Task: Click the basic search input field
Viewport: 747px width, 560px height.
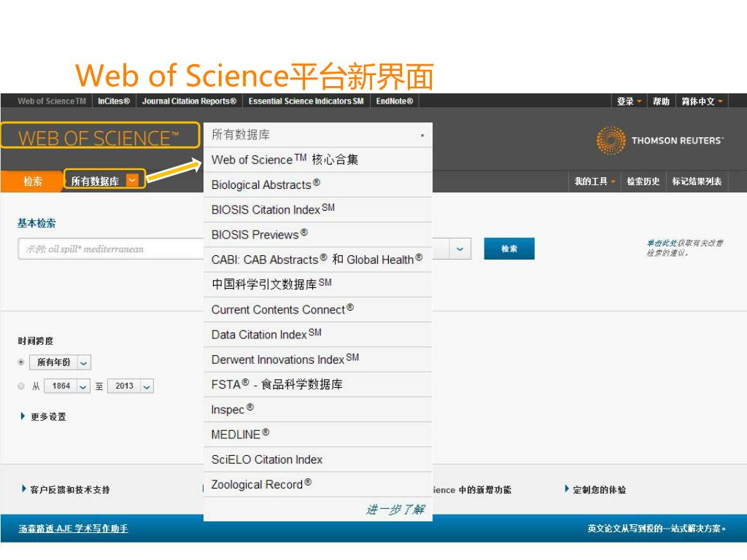Action: tap(111, 249)
